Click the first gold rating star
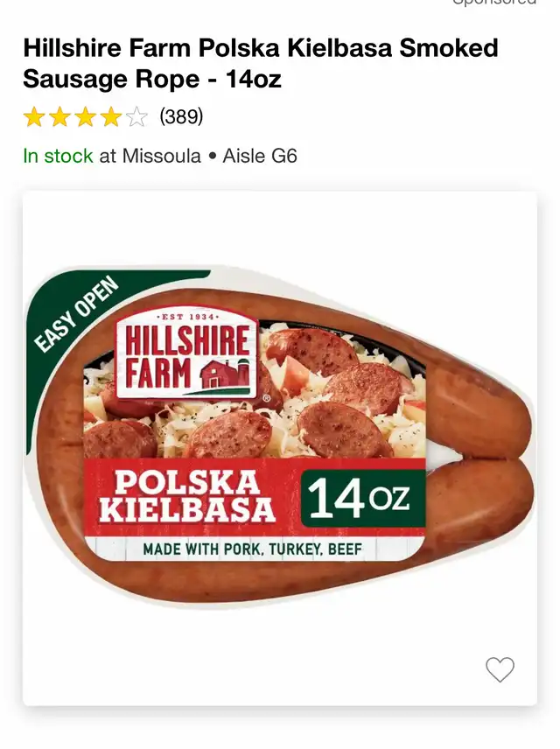The width and height of the screenshot is (560, 749). (x=34, y=117)
